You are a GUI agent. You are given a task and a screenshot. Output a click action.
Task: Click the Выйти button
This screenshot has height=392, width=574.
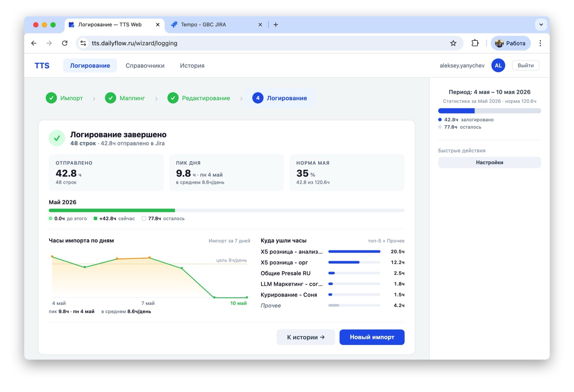[x=526, y=65]
